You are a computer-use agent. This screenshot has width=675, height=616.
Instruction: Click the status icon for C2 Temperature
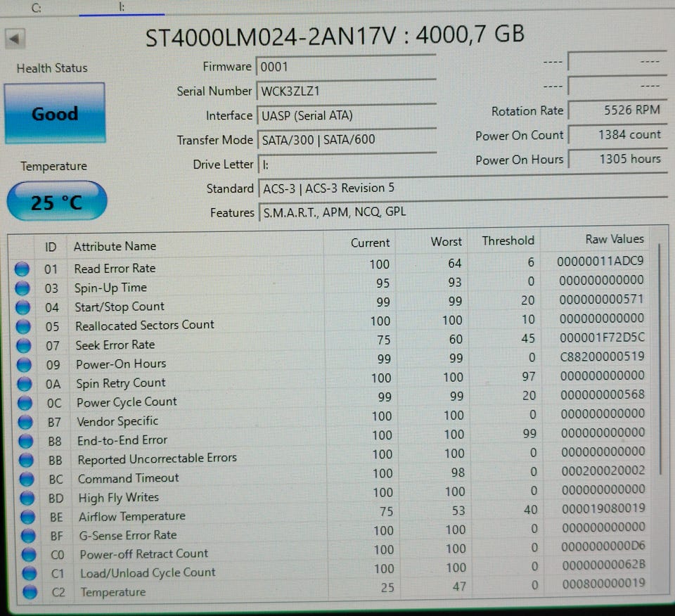(30, 592)
